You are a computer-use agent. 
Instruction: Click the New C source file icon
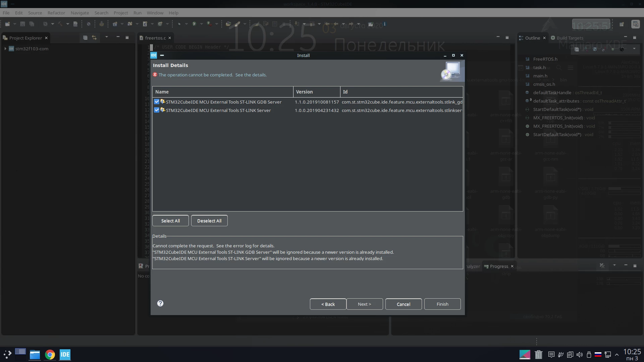145,24
